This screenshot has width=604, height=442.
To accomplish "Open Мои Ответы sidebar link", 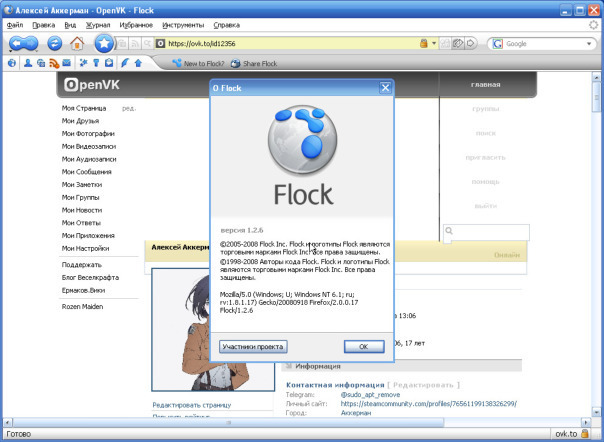I will coord(81,223).
